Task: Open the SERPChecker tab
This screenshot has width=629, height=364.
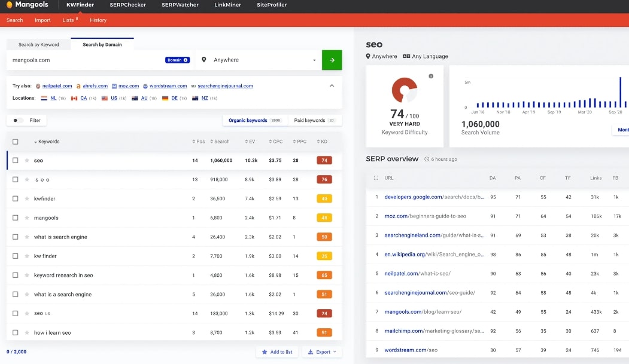Action: click(127, 5)
